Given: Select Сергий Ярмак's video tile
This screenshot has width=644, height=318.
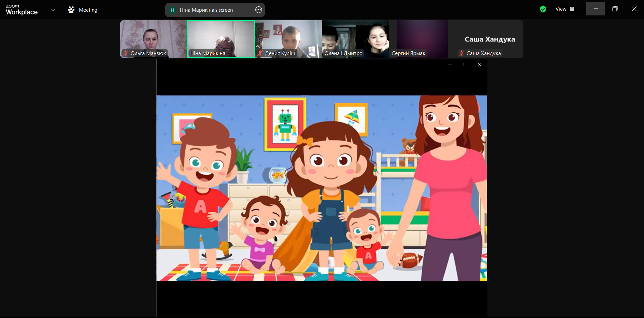Looking at the screenshot, I should click(423, 39).
